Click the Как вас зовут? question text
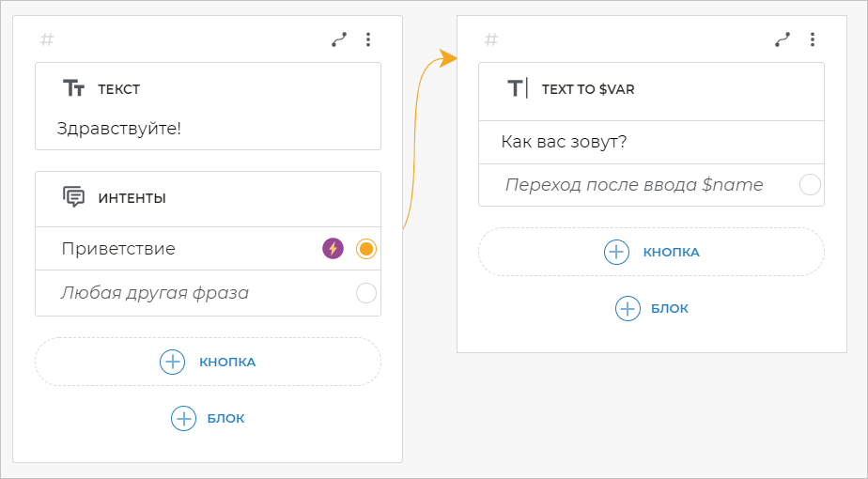The width and height of the screenshot is (868, 479). (x=564, y=143)
